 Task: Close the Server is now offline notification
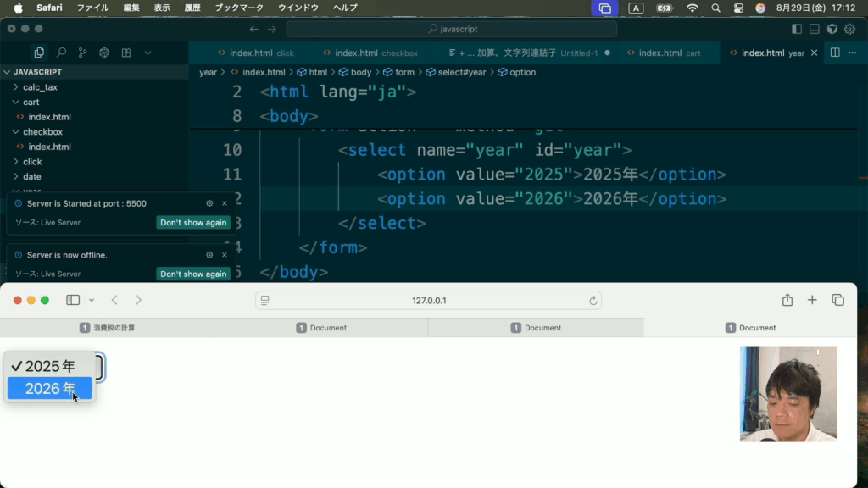(225, 255)
